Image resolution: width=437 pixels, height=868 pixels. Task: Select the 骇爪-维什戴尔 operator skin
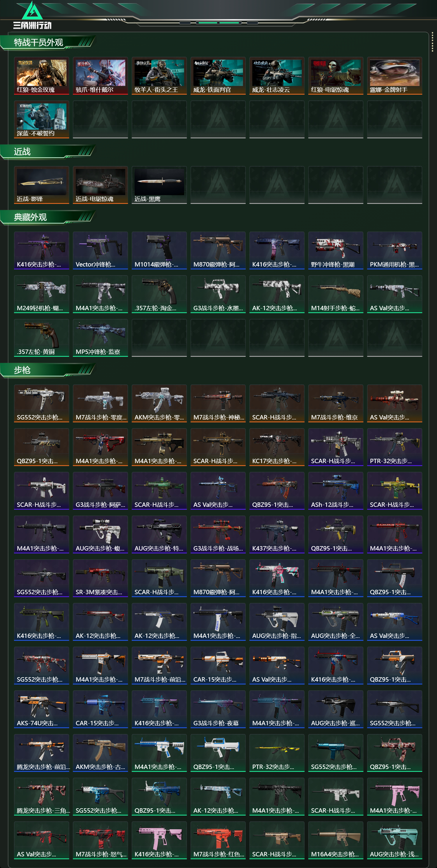[x=101, y=76]
